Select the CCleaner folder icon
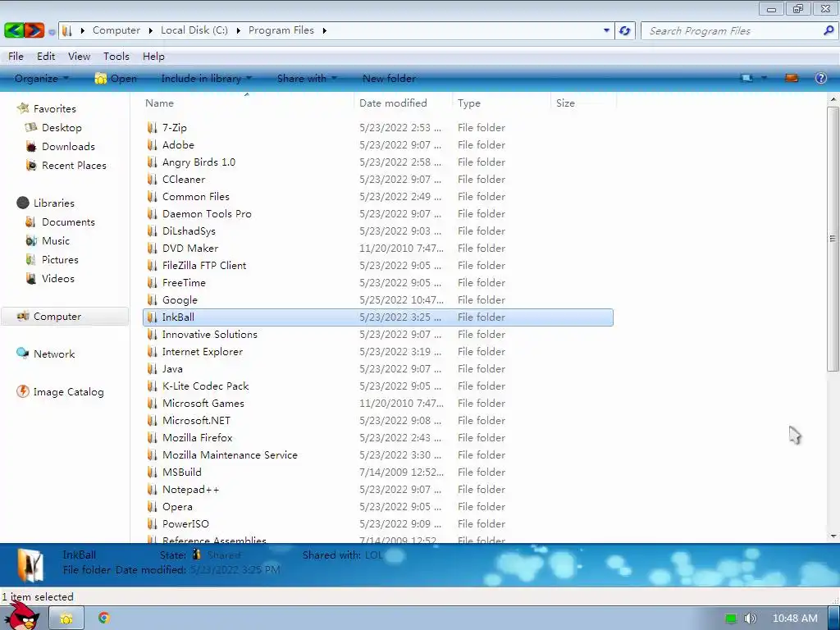 tap(152, 179)
